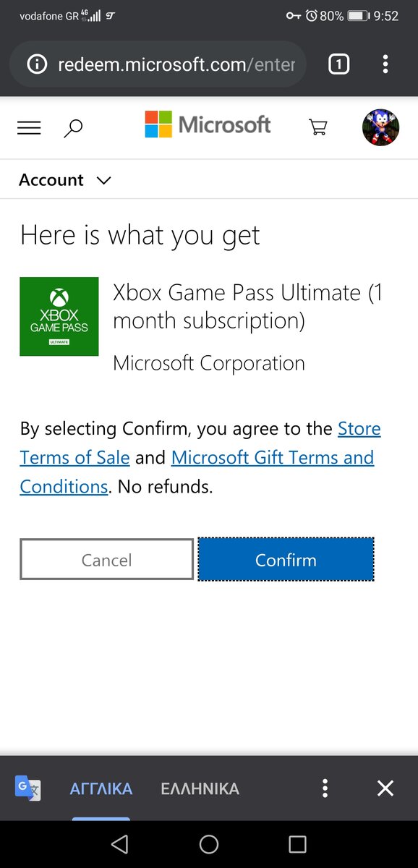View site info icon in address bar
The image size is (418, 868).
[36, 64]
